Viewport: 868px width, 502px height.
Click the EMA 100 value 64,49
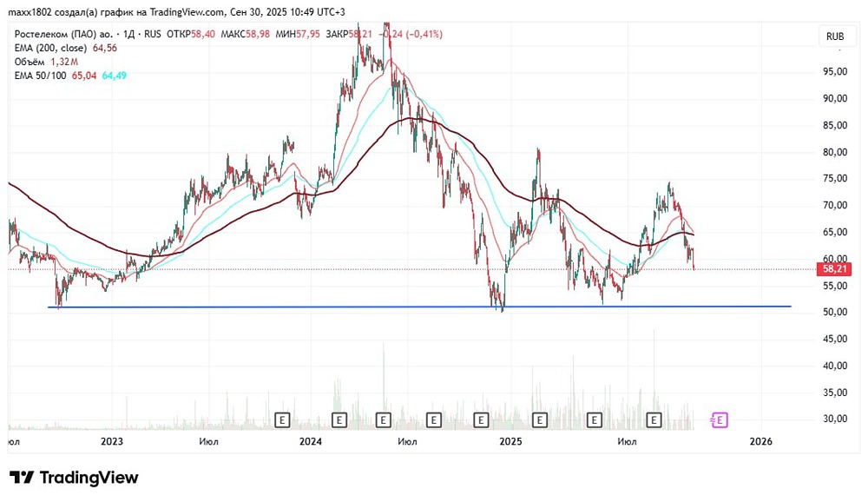114,76
